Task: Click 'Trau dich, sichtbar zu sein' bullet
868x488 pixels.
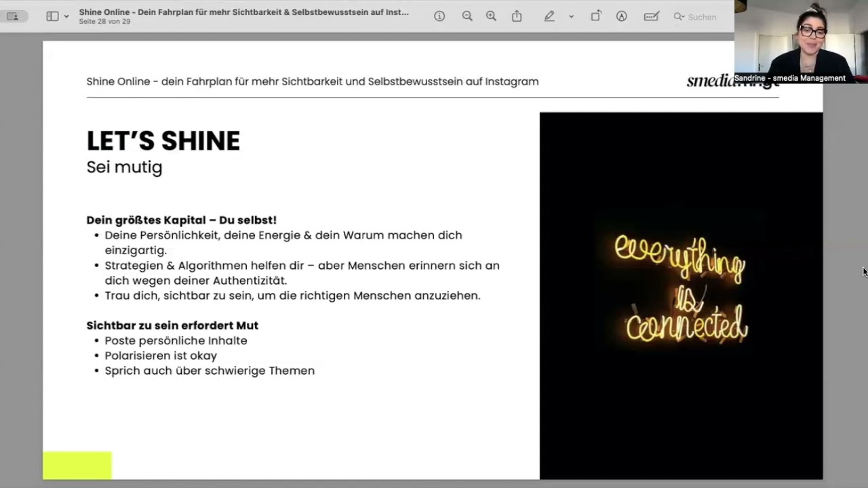Action: 292,296
